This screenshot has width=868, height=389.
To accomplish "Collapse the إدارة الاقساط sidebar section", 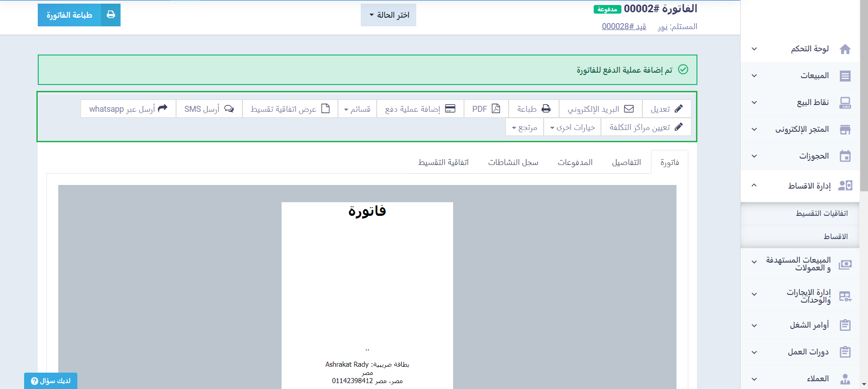I will (754, 185).
